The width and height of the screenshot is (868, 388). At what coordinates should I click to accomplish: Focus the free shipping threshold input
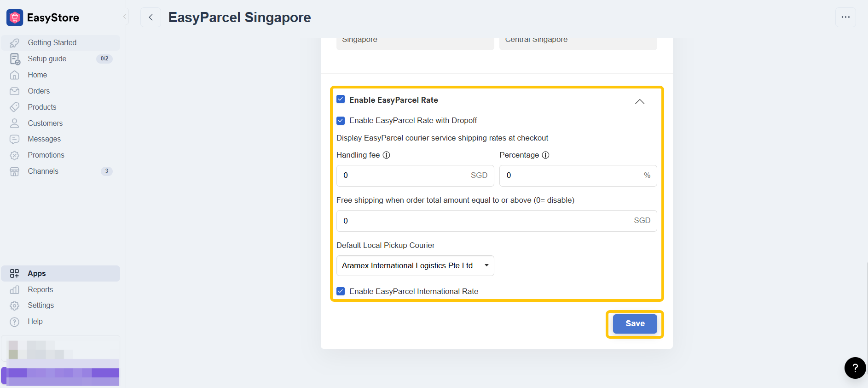[x=497, y=221]
